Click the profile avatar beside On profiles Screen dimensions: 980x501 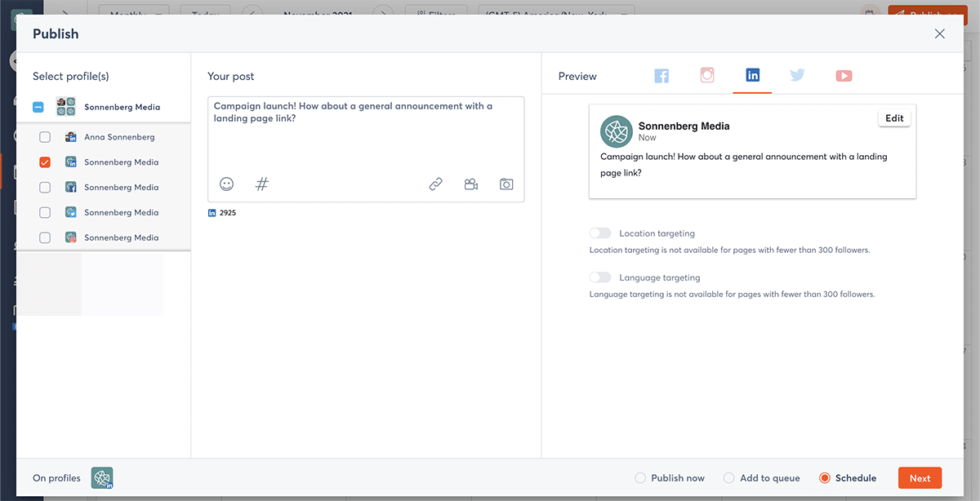(x=102, y=478)
